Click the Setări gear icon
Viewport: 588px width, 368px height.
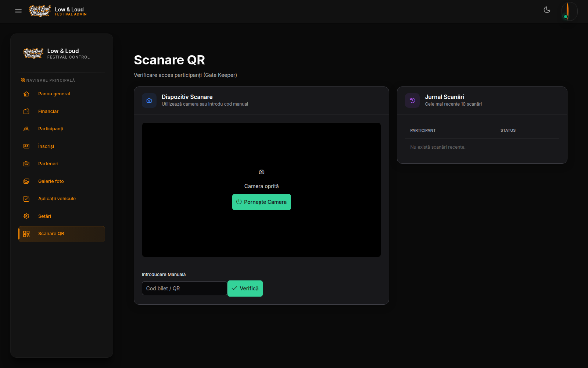pyautogui.click(x=26, y=216)
